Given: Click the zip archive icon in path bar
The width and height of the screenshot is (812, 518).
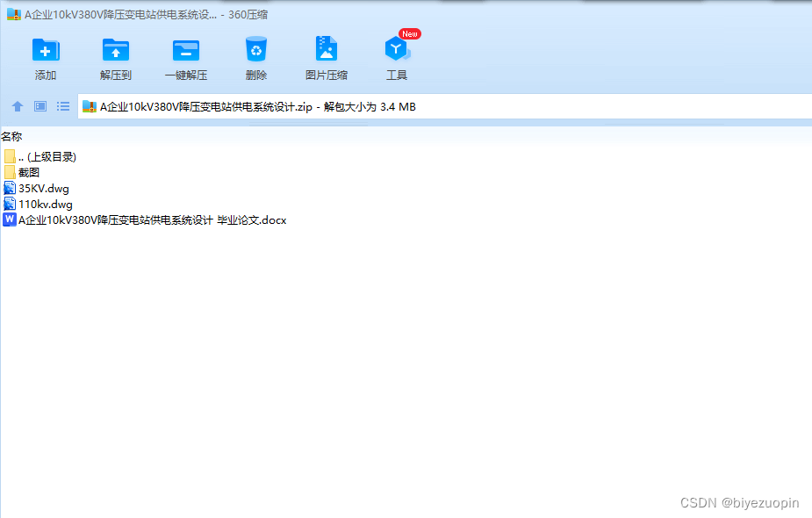Looking at the screenshot, I should click(90, 107).
